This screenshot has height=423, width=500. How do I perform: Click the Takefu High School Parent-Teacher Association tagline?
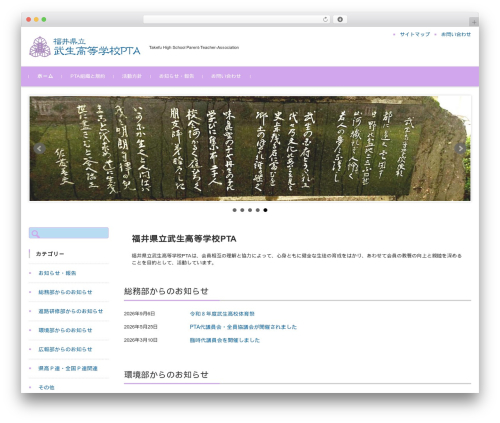point(194,47)
